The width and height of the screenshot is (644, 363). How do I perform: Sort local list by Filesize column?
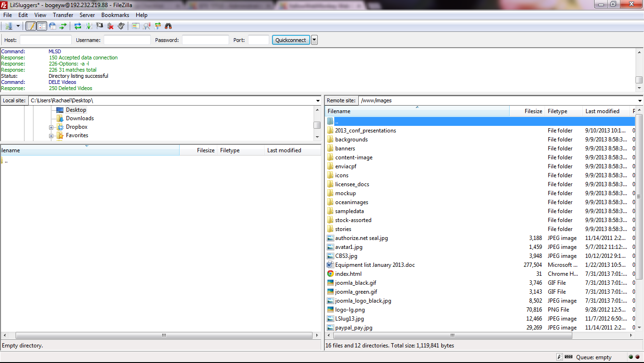198,150
